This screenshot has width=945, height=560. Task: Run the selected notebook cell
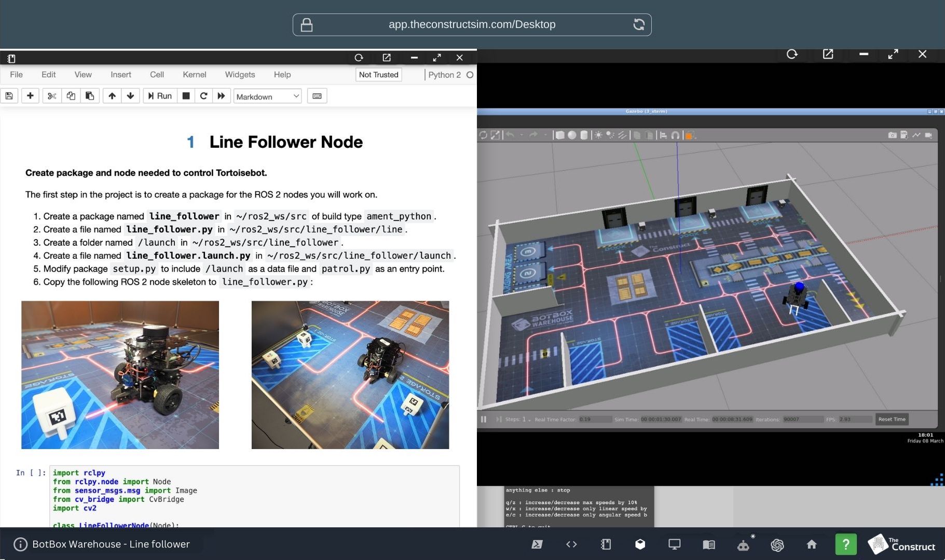coord(160,96)
